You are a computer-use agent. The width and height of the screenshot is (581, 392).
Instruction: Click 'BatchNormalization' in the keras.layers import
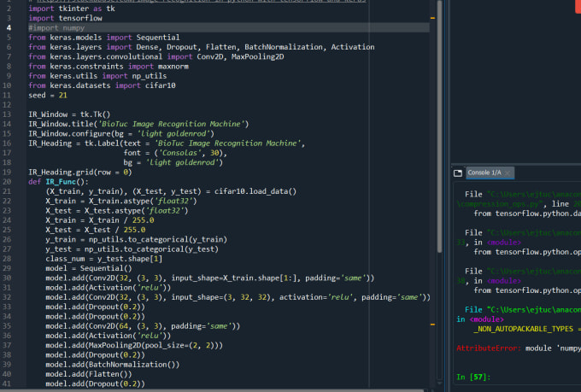coord(284,47)
